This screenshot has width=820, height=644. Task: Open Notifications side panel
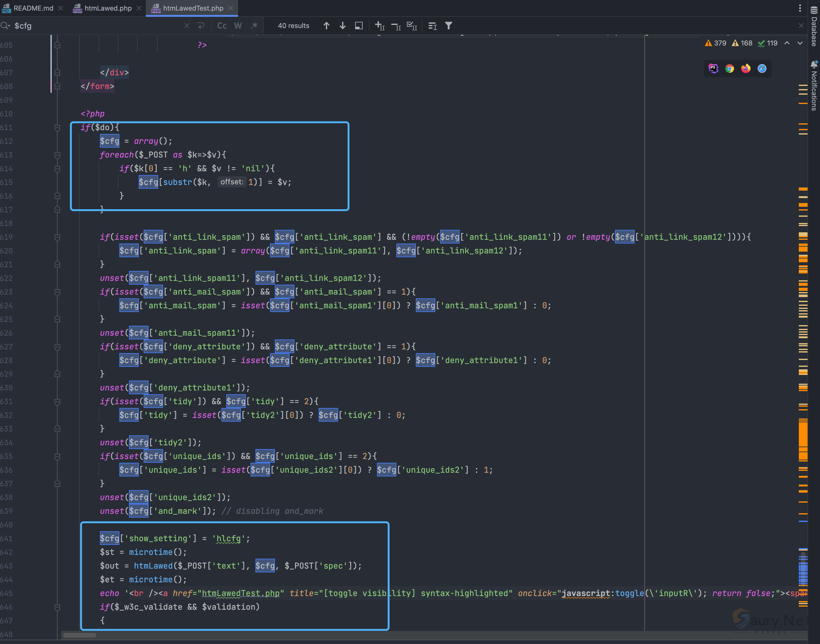814,87
